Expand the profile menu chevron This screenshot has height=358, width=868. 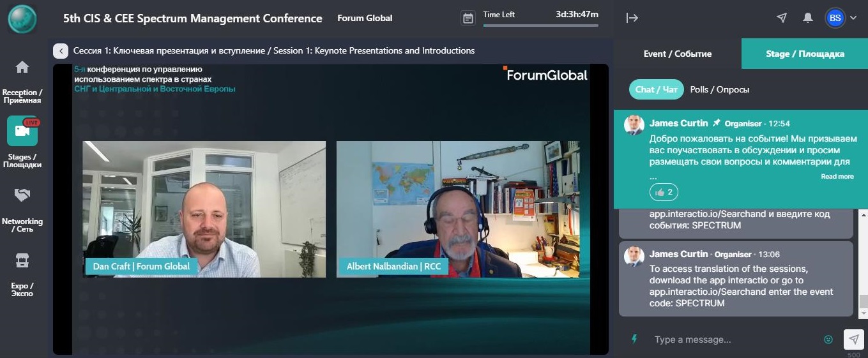pyautogui.click(x=853, y=18)
